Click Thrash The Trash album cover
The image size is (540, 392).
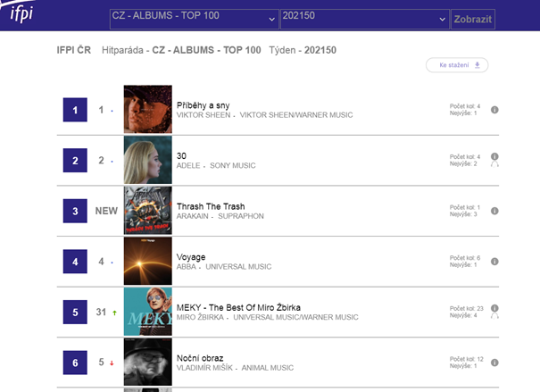coord(148,211)
